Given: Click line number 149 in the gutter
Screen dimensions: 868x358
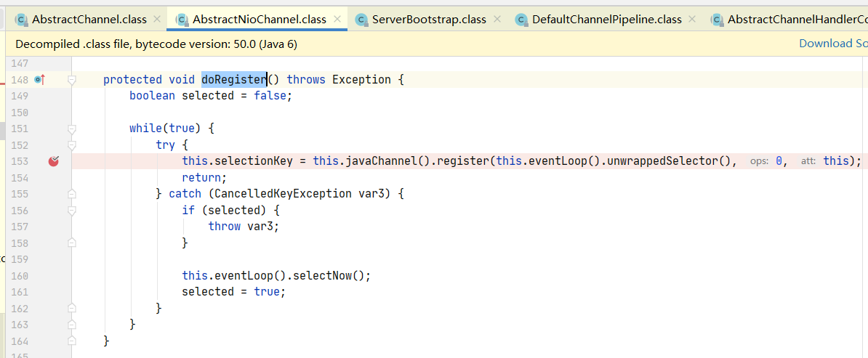Looking at the screenshot, I should (20, 96).
